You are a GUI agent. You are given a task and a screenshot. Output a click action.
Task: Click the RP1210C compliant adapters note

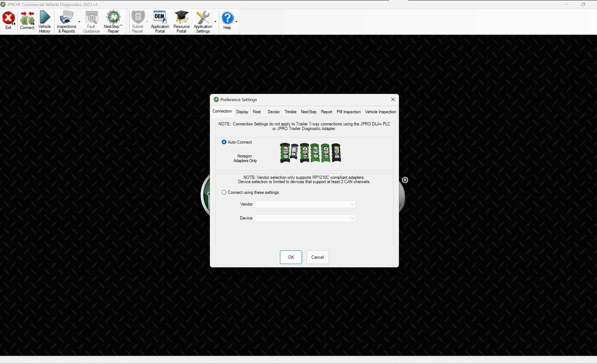click(x=304, y=180)
